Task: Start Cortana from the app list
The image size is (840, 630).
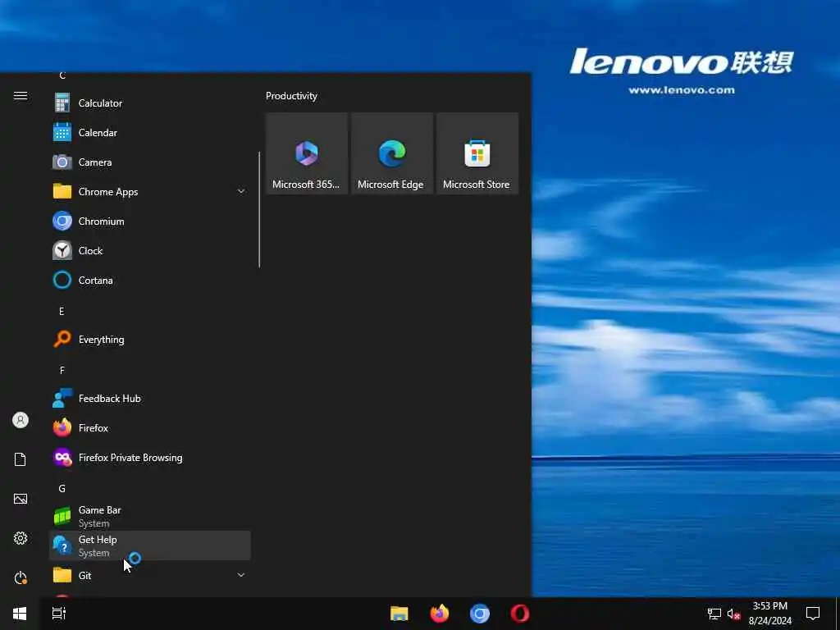Action: (x=150, y=280)
